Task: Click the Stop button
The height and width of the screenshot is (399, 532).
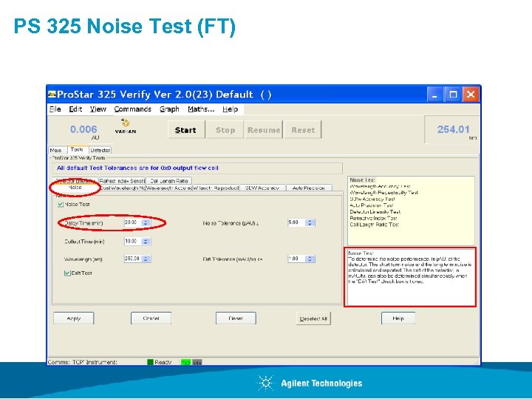Action: click(225, 130)
